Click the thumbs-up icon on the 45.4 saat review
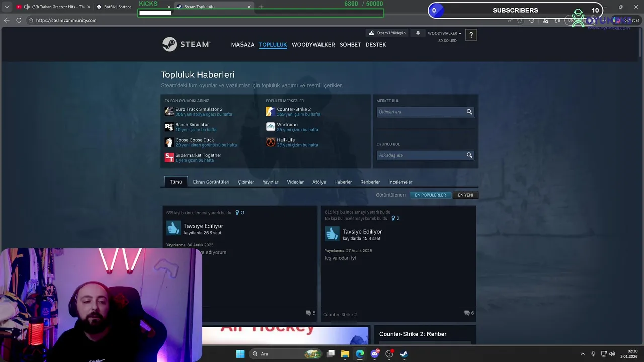This screenshot has width=644, height=362. click(332, 234)
